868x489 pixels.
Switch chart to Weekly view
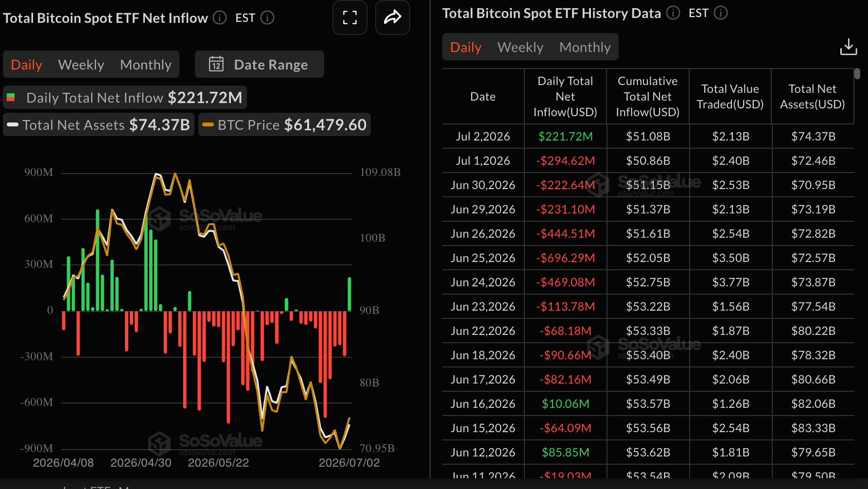click(81, 65)
